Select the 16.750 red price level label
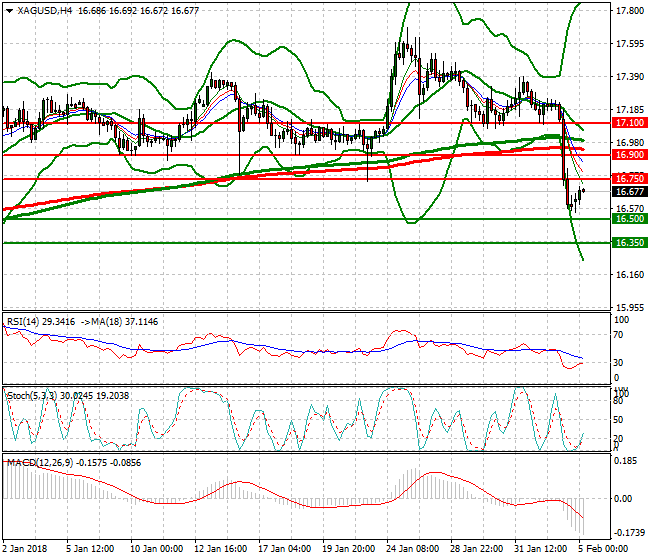650x560 pixels. click(x=630, y=179)
